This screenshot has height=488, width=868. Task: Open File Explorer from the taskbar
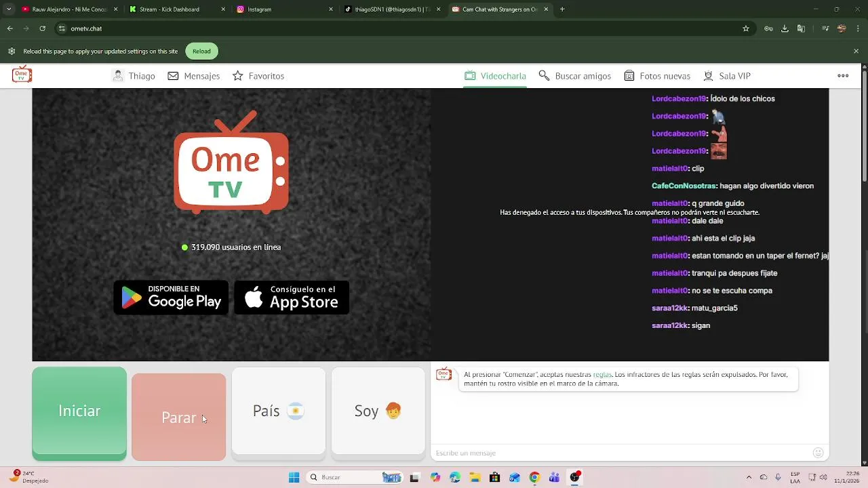[x=475, y=477]
